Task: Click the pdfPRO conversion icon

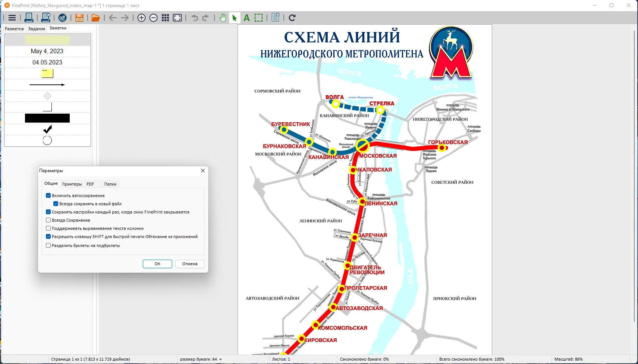Action: point(63,18)
